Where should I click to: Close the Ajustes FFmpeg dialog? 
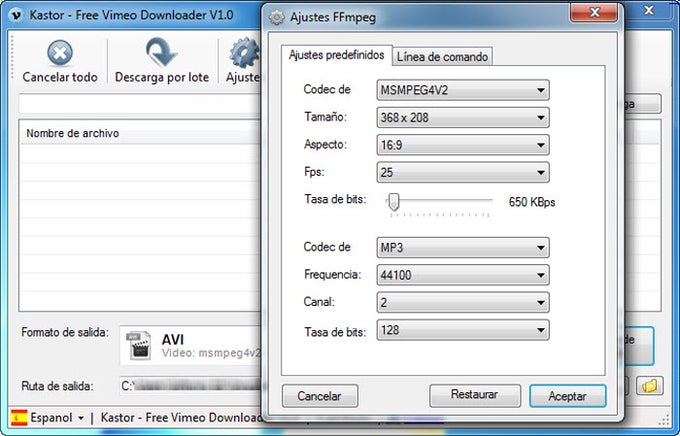point(594,13)
